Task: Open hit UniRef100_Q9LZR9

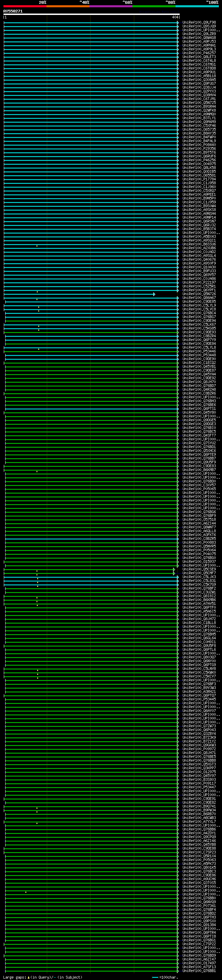Action: click(199, 34)
